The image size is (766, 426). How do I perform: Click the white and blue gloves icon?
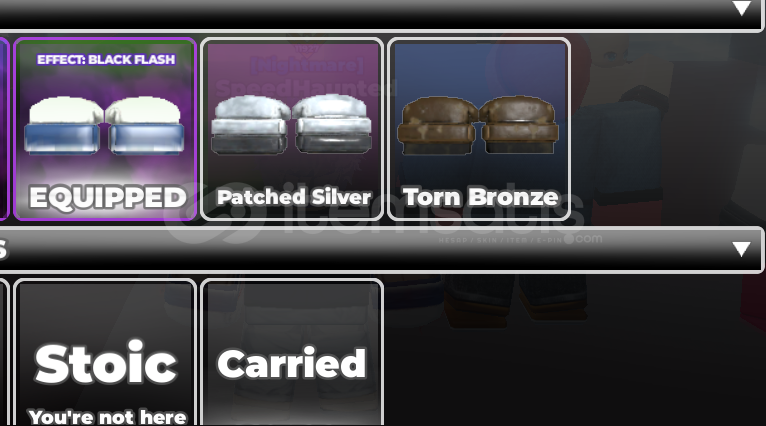pyautogui.click(x=106, y=126)
